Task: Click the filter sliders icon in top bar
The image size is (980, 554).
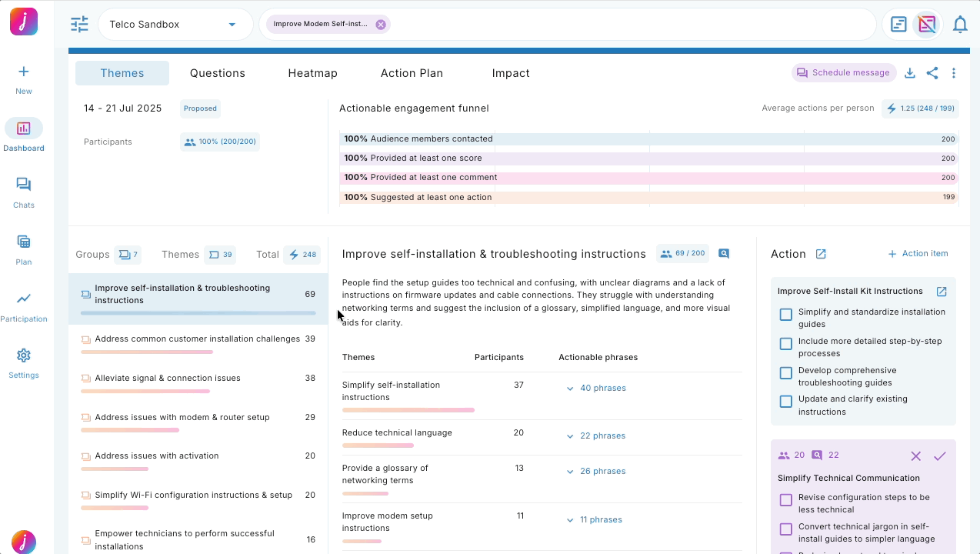Action: pyautogui.click(x=79, y=25)
